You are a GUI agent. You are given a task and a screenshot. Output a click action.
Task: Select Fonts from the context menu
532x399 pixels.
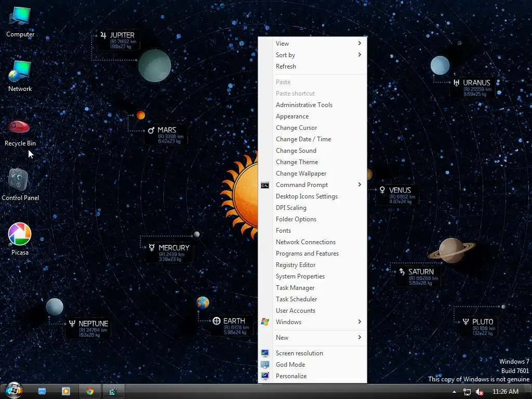click(x=312, y=231)
